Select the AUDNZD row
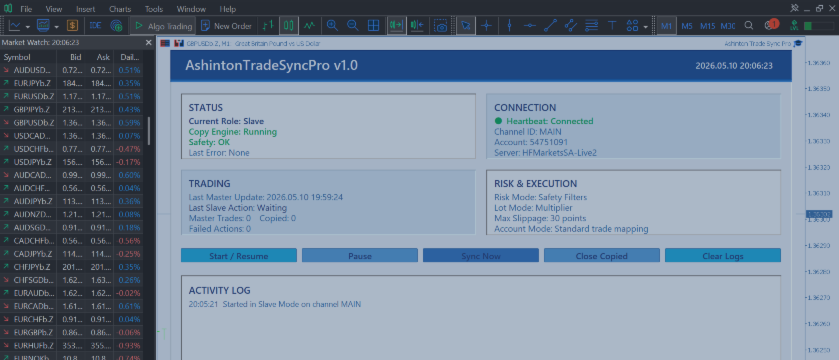The height and width of the screenshot is (360, 839). pyautogui.click(x=72, y=215)
